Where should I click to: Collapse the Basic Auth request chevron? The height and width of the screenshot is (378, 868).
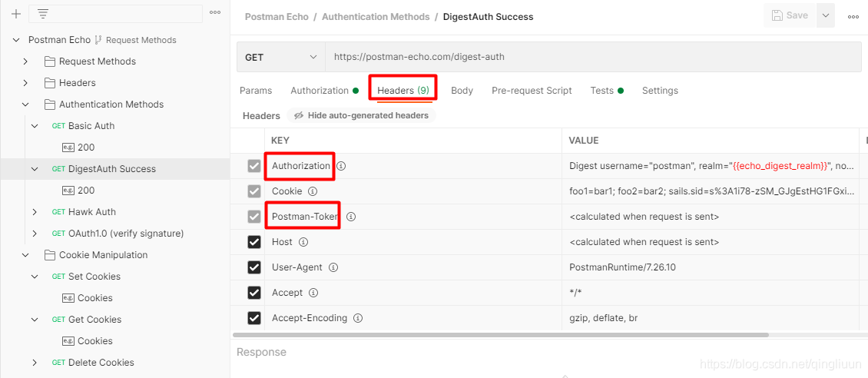pos(35,126)
